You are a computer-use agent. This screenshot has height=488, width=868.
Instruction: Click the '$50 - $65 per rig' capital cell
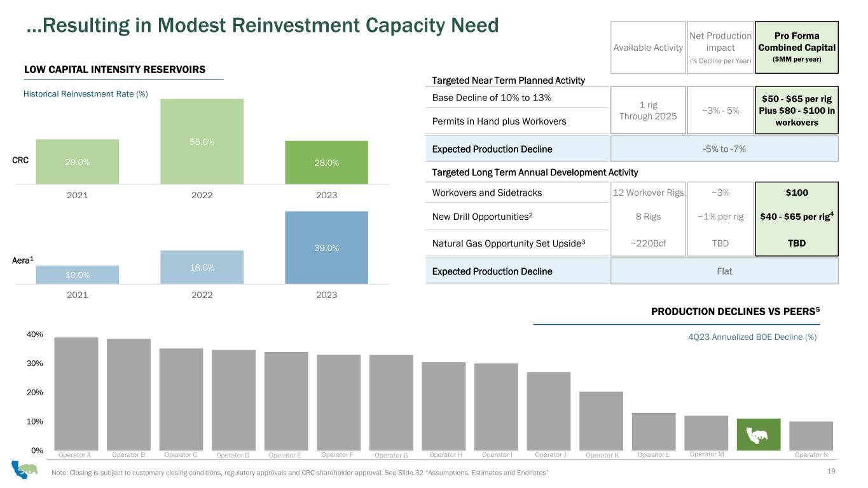tap(797, 110)
